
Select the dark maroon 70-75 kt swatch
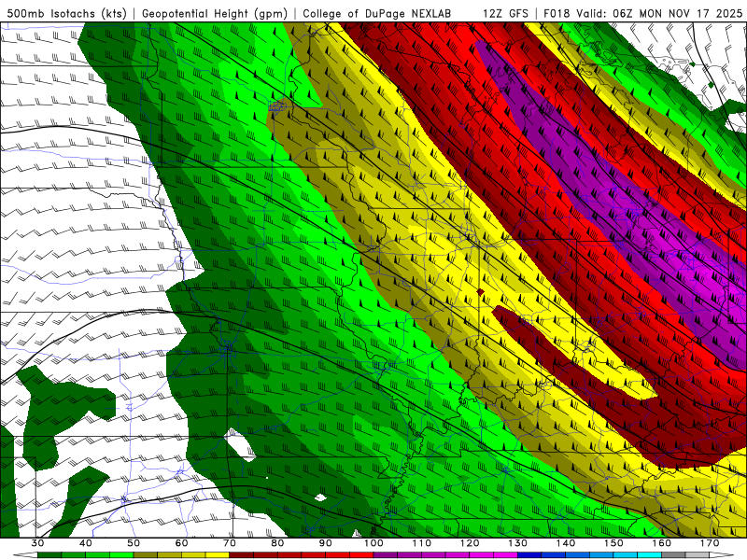242,555
